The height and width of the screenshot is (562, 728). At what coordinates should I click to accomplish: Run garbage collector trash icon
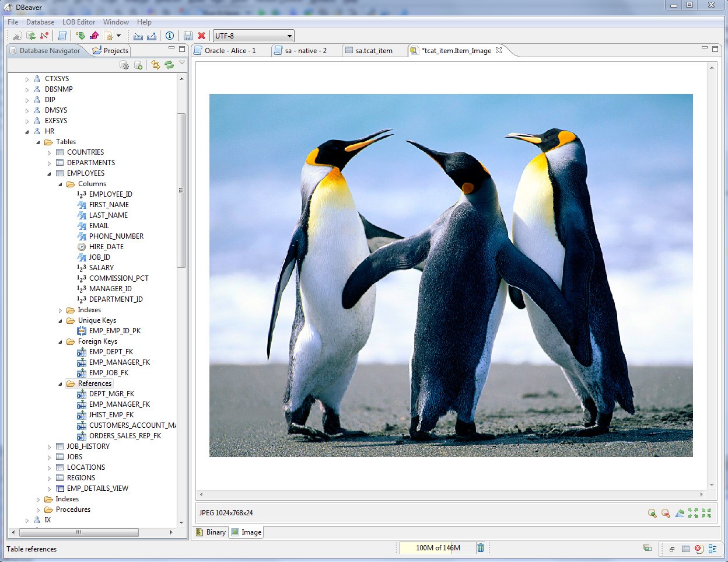[x=481, y=547]
